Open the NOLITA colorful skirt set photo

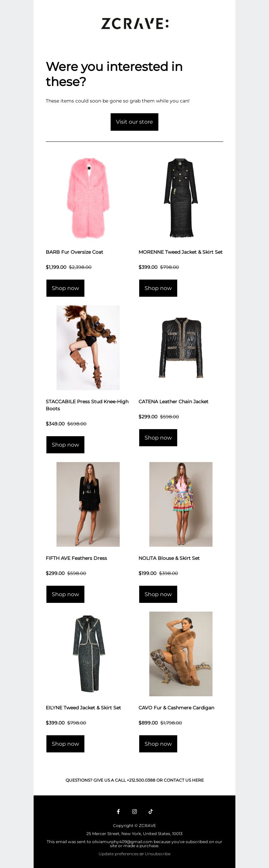pyautogui.click(x=181, y=504)
